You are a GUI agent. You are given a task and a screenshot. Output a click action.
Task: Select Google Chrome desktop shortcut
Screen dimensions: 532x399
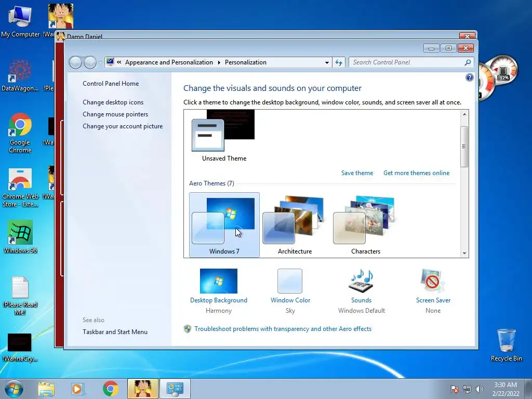[20, 133]
